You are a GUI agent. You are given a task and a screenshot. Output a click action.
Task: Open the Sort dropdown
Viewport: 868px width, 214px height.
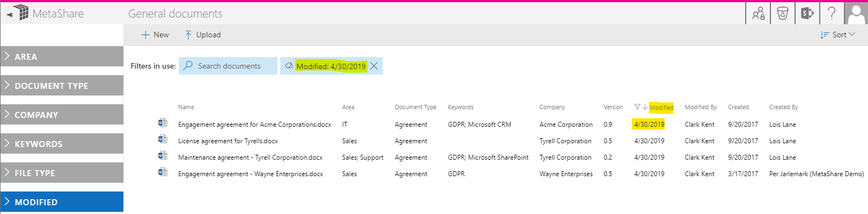838,35
